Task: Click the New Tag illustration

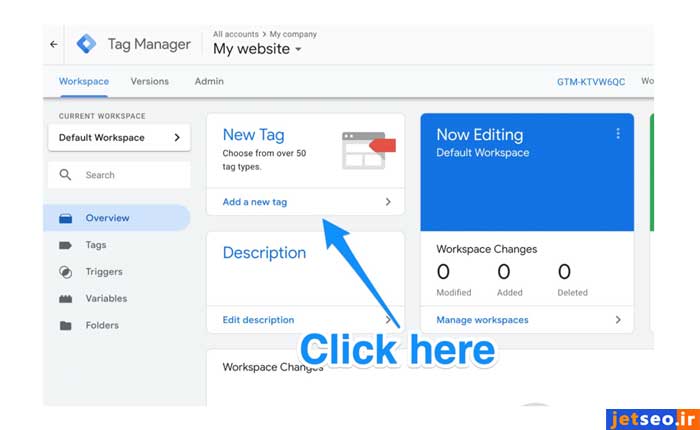Action: tap(368, 148)
